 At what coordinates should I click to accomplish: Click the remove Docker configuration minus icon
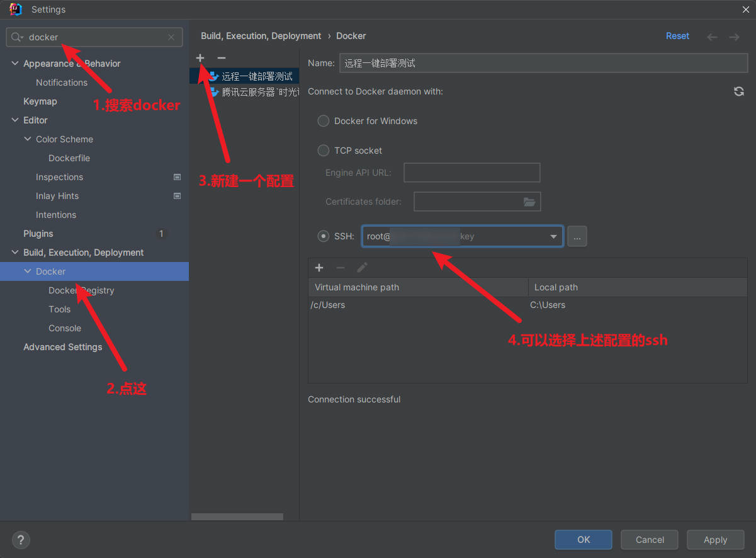point(221,58)
